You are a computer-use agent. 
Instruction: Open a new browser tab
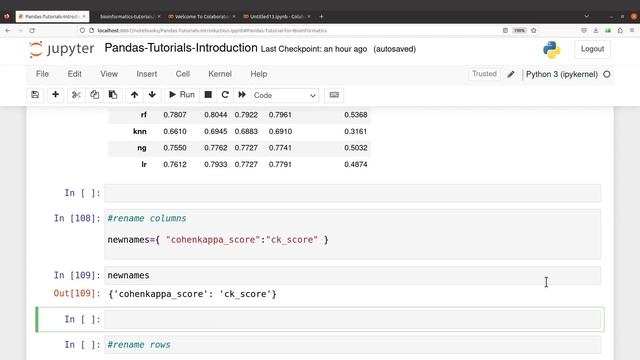[x=321, y=16]
